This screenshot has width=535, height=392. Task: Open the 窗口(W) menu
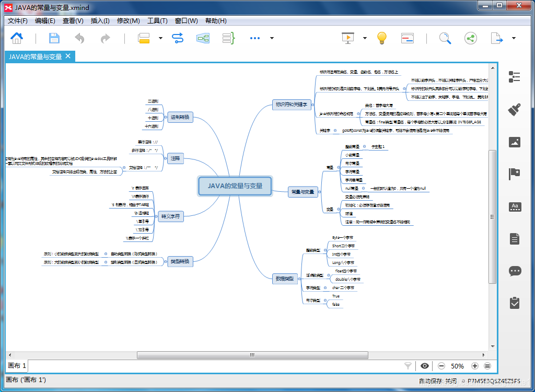187,21
